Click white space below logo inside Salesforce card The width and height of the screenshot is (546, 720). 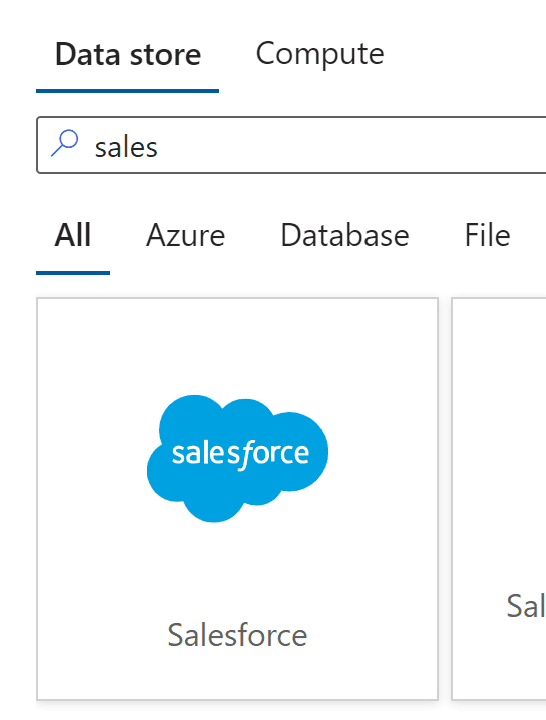pyautogui.click(x=237, y=569)
